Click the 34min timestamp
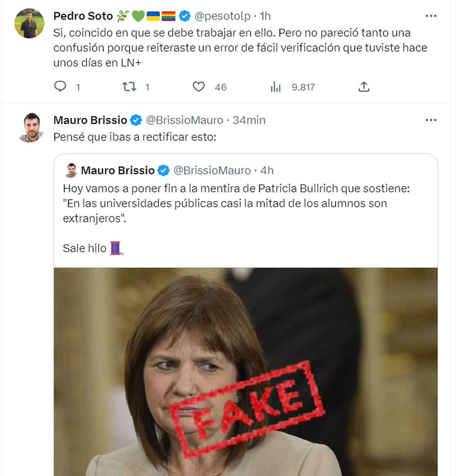 pyautogui.click(x=249, y=120)
